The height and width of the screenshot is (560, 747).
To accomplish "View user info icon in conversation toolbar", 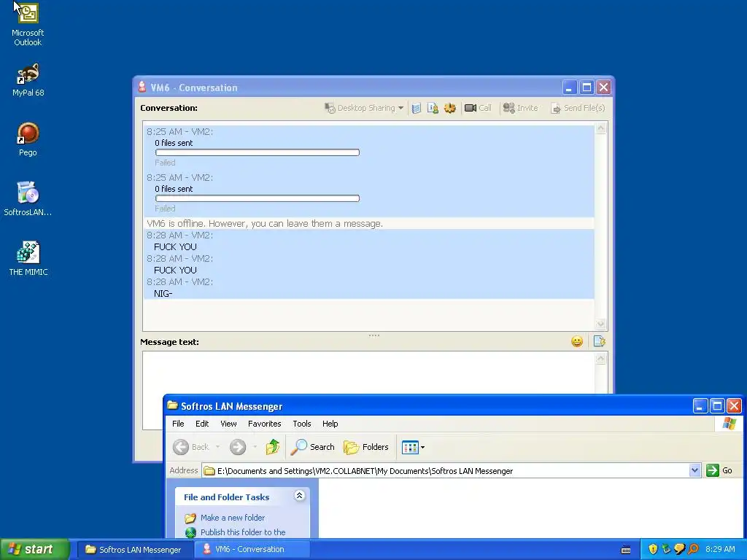I will (x=433, y=108).
